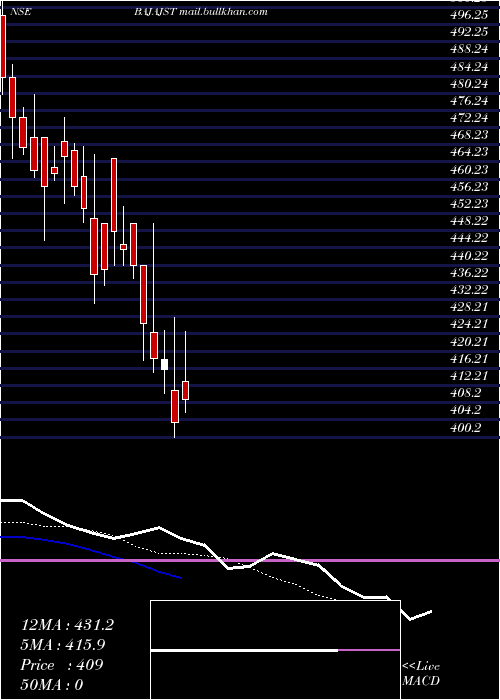Click the 464.23 price axis label

click(x=469, y=153)
